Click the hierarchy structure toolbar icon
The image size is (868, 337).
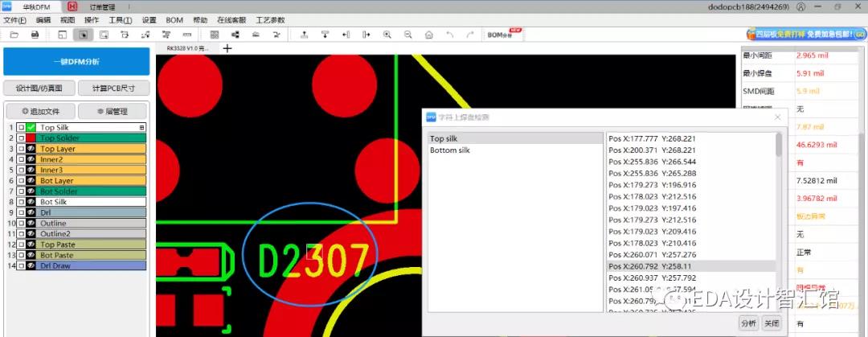(235, 35)
